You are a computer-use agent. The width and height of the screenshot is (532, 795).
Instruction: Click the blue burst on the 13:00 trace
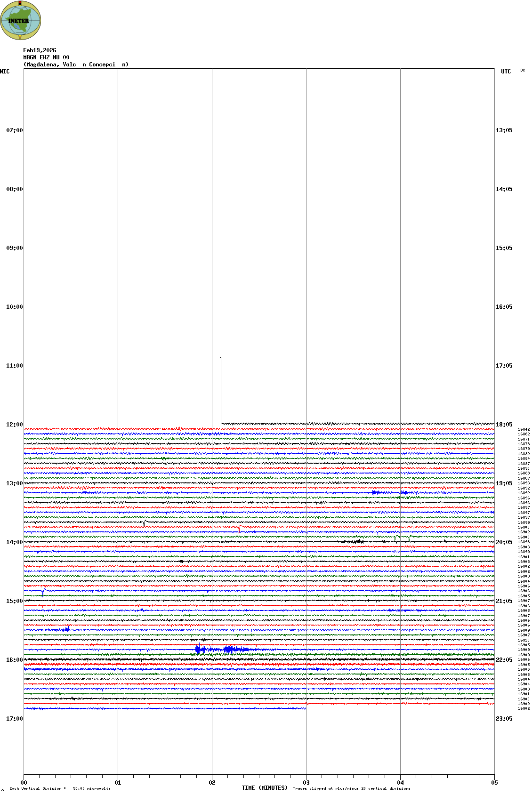pos(375,493)
